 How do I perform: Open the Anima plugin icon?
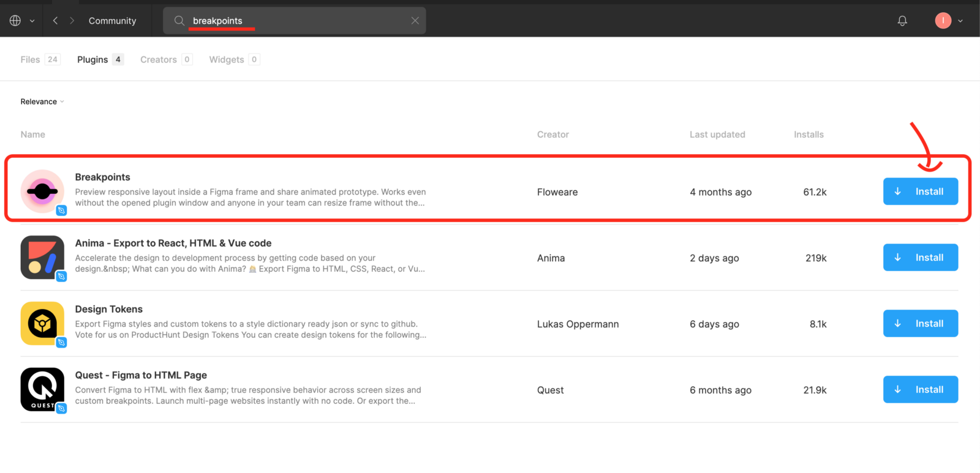coord(42,258)
